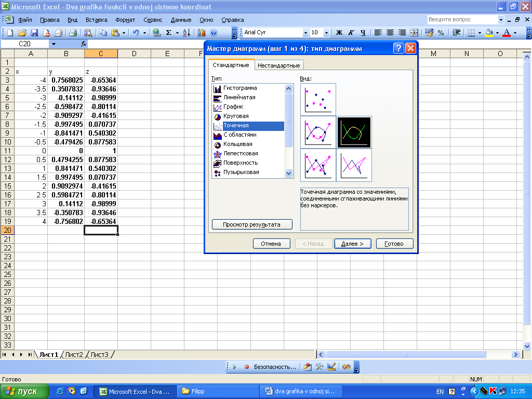Switch to the Стандартные tab
This screenshot has width=532, height=399.
point(231,65)
